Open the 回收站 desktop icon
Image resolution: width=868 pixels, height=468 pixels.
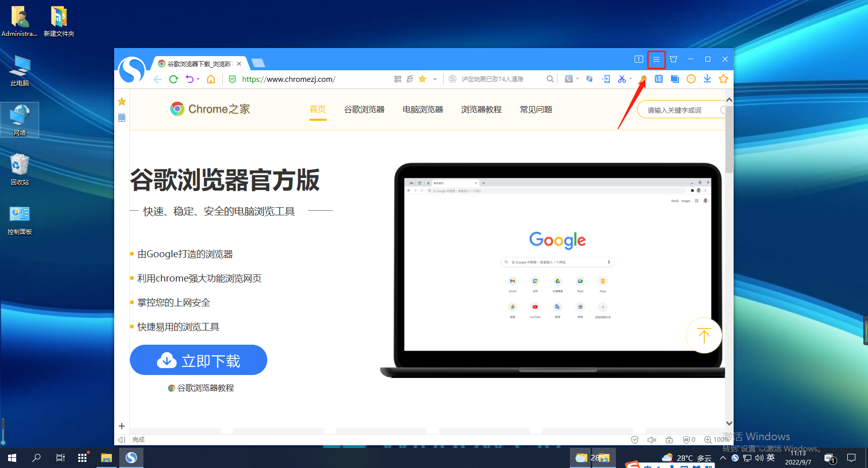(x=20, y=170)
